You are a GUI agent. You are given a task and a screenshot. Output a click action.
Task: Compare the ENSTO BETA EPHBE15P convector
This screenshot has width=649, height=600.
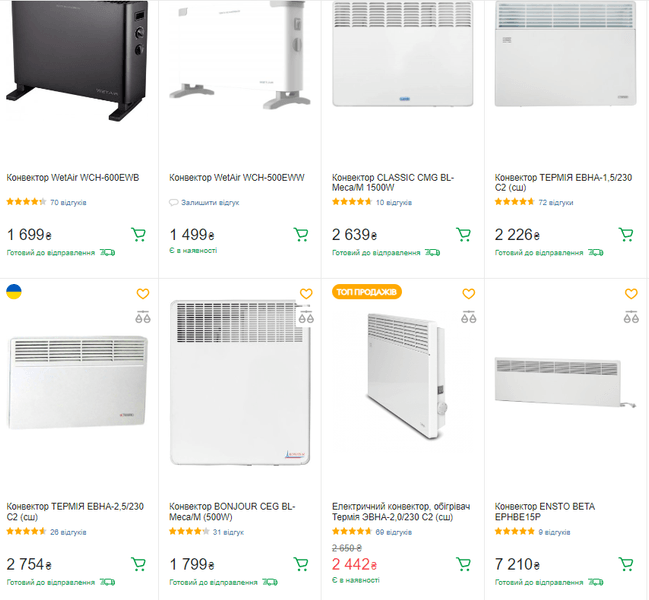click(630, 318)
